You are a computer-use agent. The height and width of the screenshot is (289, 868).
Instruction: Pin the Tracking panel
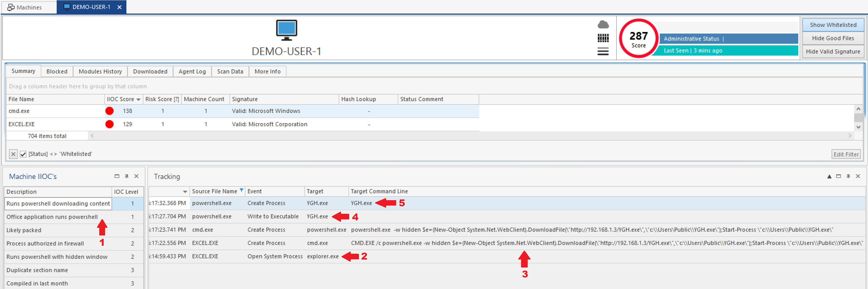pos(848,176)
